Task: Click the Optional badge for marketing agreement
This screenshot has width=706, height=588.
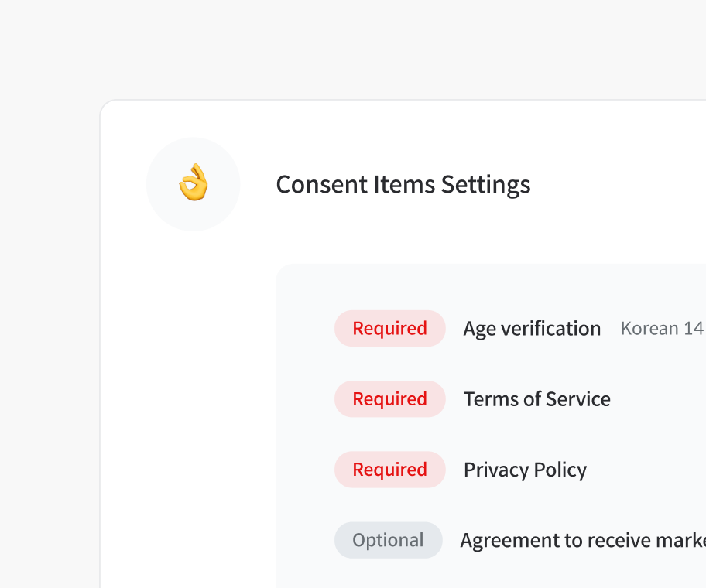Action: (388, 540)
